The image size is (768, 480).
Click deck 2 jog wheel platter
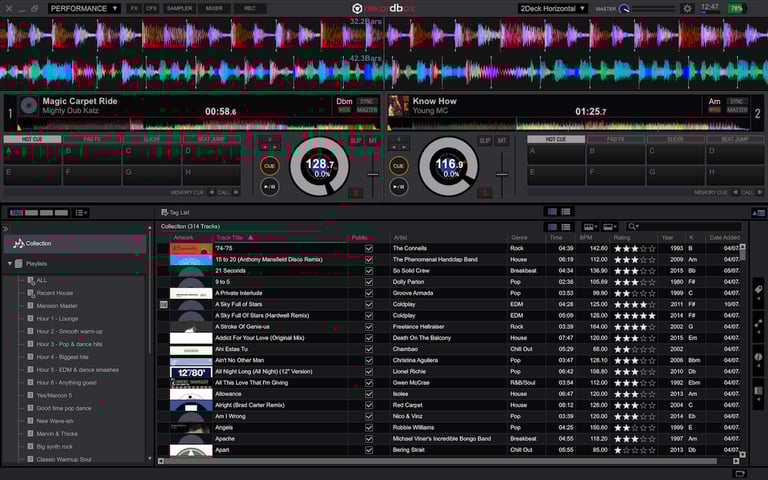pos(449,167)
